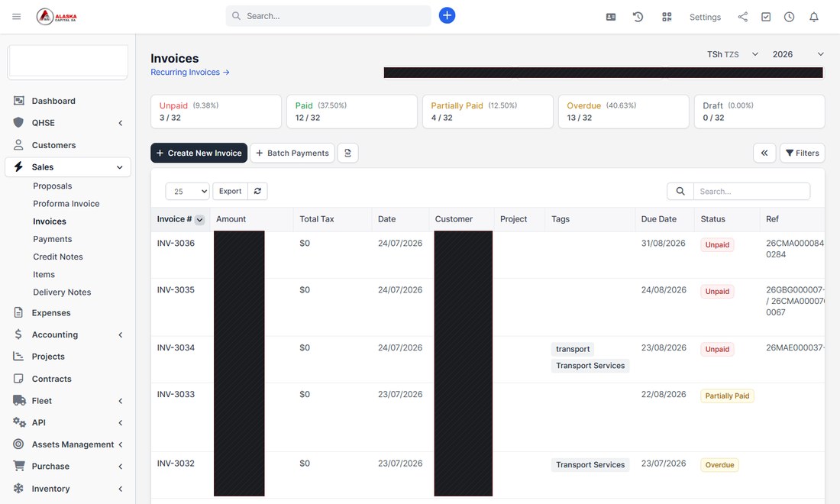Filter by the Unpaid summary card
The width and height of the screenshot is (840, 504).
[x=216, y=111]
